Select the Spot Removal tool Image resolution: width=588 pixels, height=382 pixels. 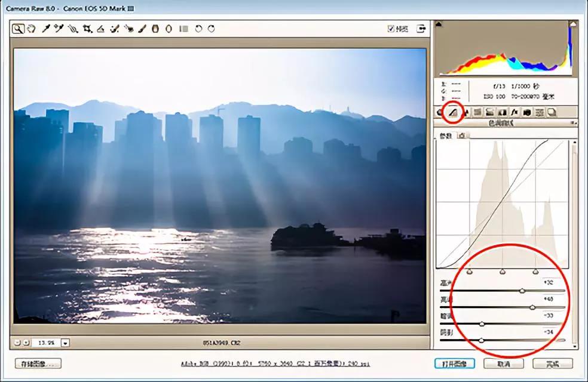pyautogui.click(x=115, y=29)
